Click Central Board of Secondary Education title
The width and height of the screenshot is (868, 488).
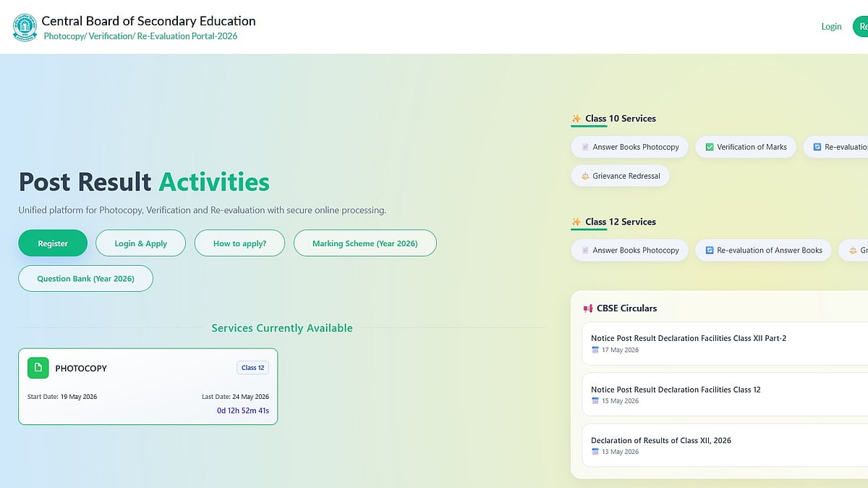[148, 21]
